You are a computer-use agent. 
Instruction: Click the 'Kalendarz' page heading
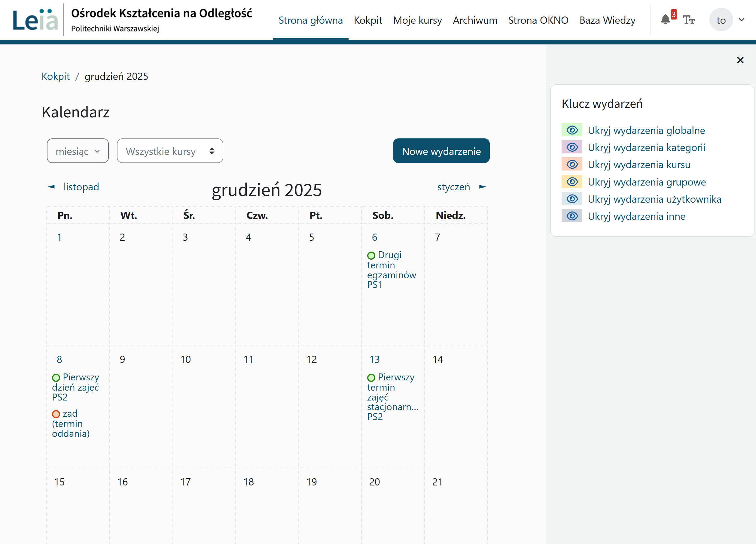pyautogui.click(x=76, y=112)
